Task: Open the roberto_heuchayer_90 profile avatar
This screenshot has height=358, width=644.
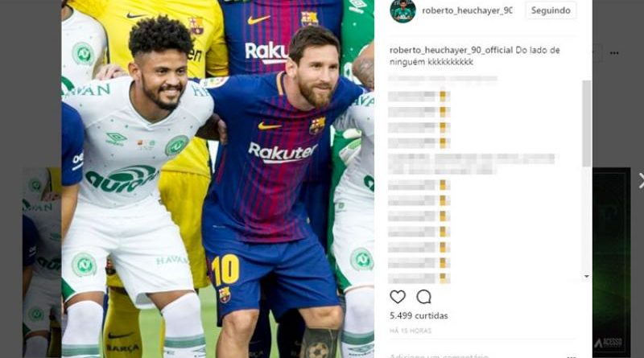Action: 402,11
